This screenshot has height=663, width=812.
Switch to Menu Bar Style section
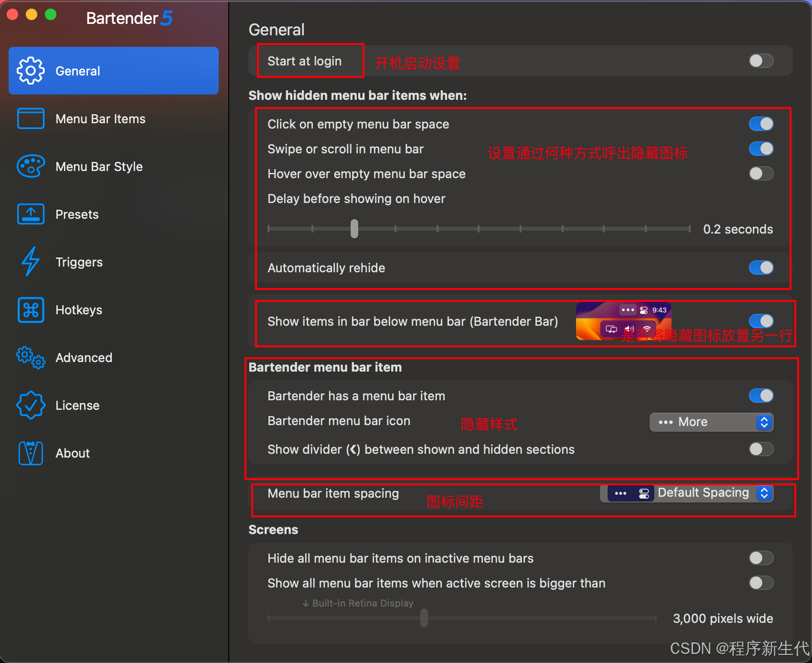114,166
